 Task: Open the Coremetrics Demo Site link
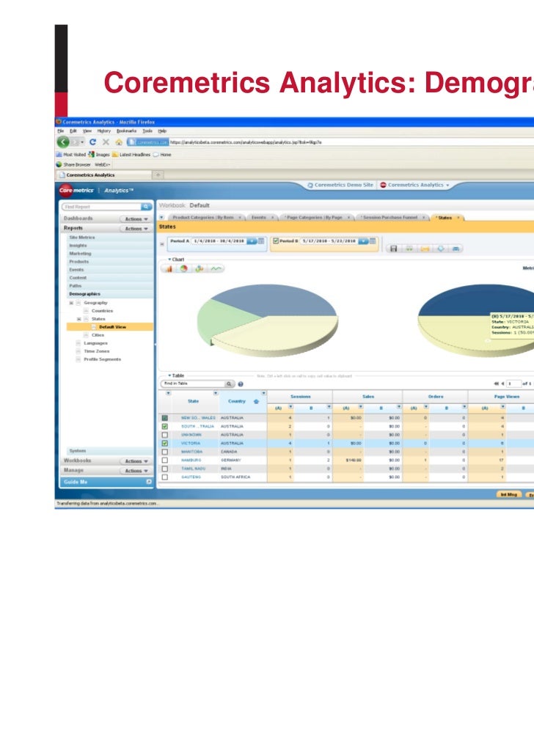(340, 185)
